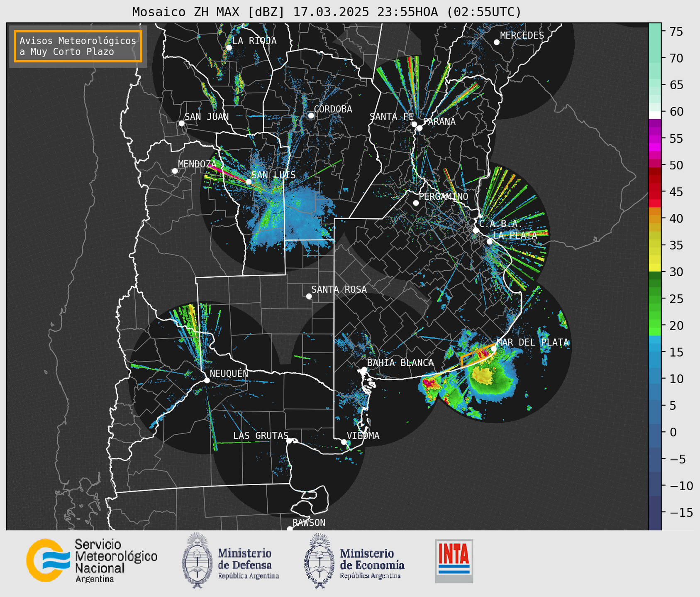Click the INTA logo
This screenshot has height=597, width=700.
tap(454, 561)
